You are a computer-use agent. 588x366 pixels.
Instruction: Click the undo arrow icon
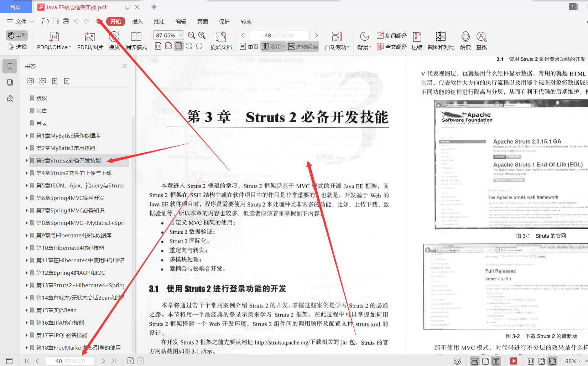pyautogui.click(x=76, y=21)
